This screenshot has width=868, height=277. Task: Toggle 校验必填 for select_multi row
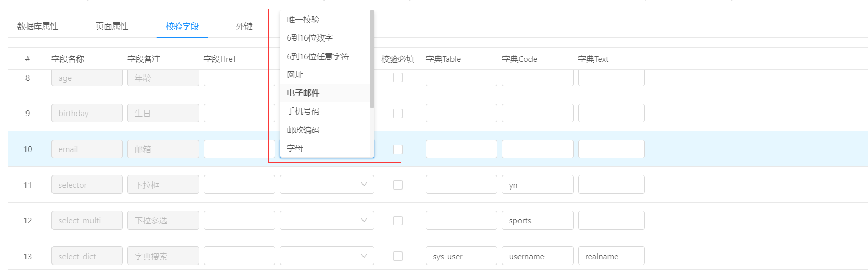398,221
